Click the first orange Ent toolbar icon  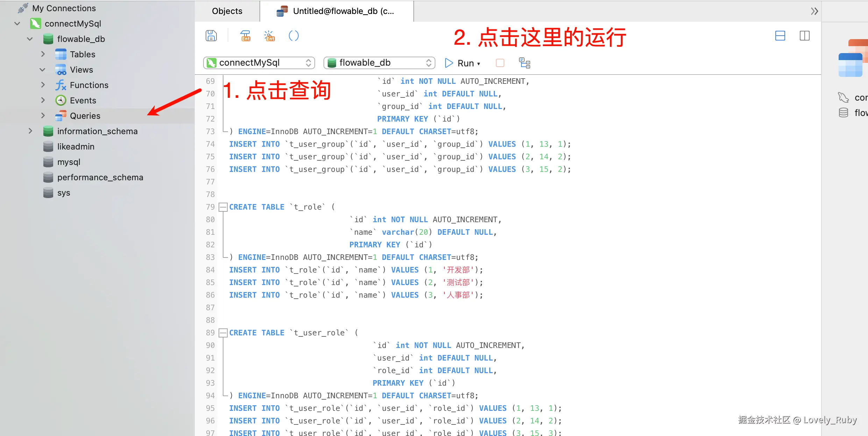[245, 36]
